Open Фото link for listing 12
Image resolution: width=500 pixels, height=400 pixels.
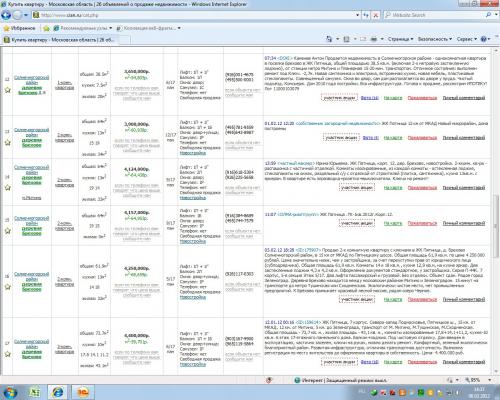click(370, 98)
